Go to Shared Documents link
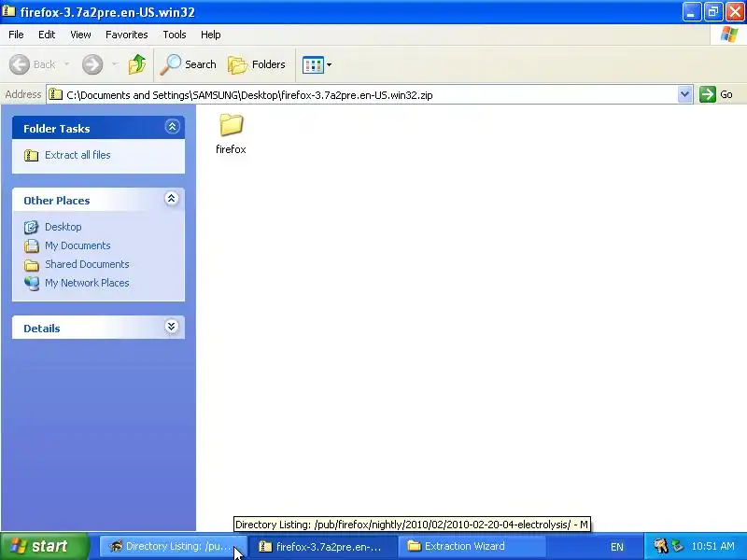This screenshot has width=747, height=560. click(87, 264)
